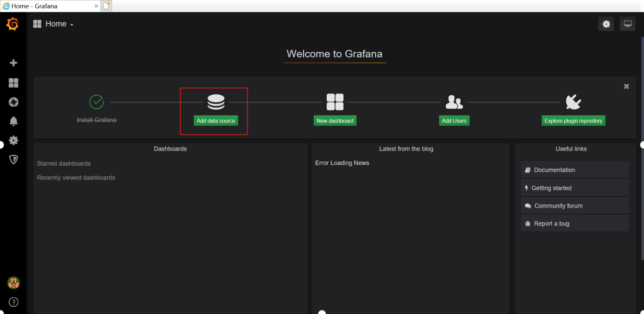Open the Documentation link

(x=575, y=170)
